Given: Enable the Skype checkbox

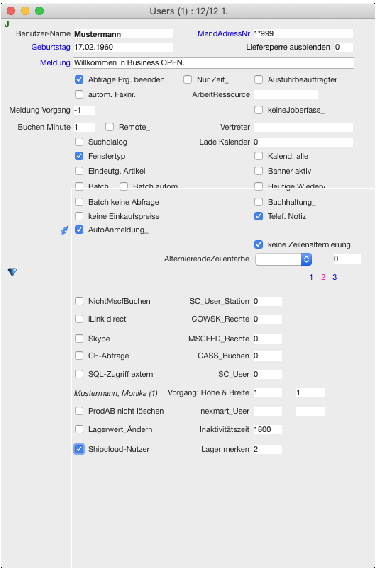Looking at the screenshot, I should click(79, 338).
